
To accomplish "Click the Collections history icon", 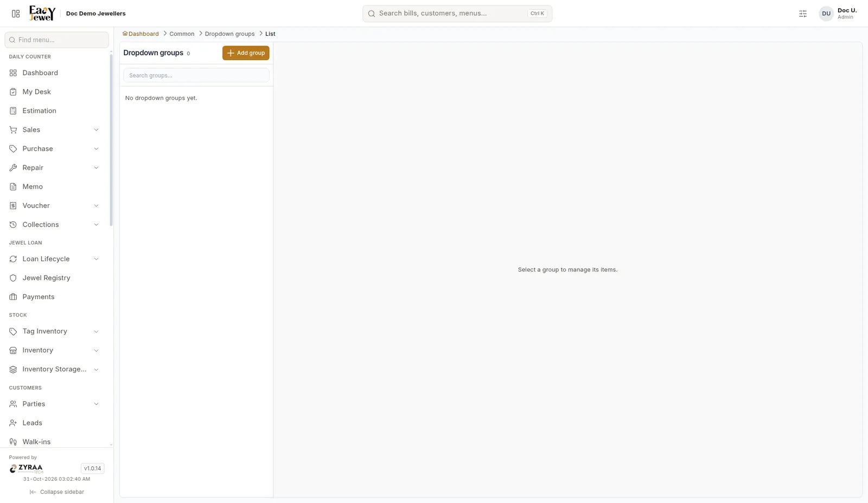I will (13, 224).
